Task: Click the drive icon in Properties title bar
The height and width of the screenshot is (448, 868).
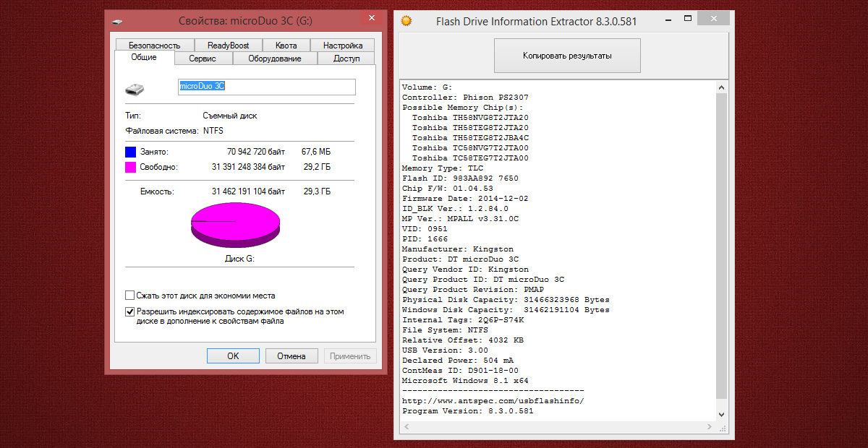Action: (x=117, y=22)
